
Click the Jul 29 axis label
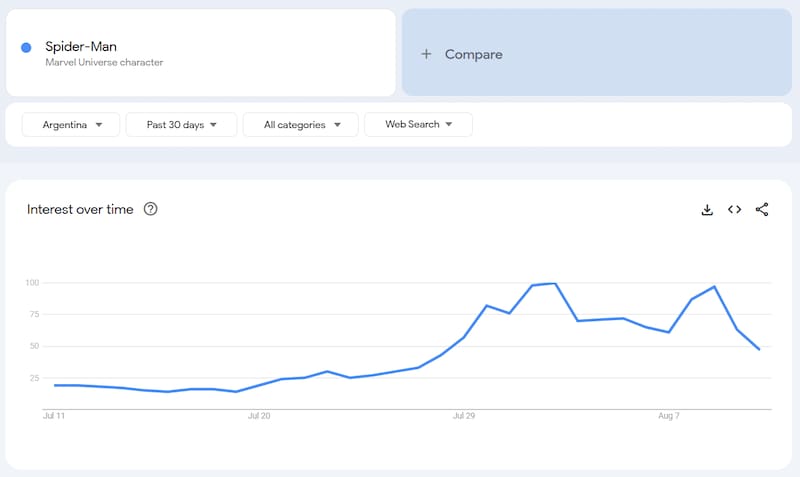point(464,416)
